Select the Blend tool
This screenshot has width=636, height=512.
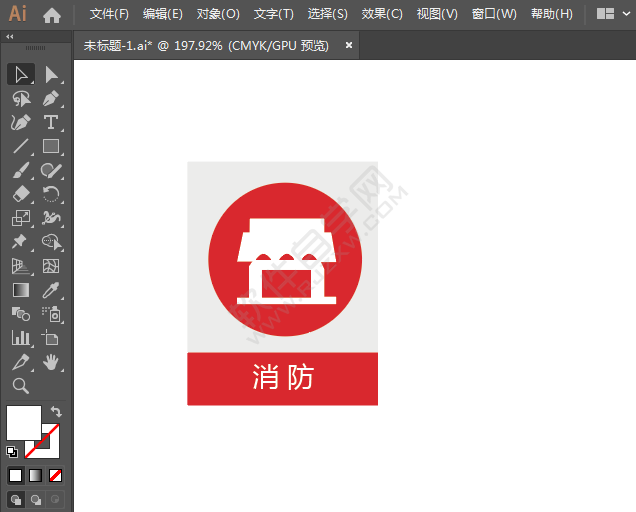pyautogui.click(x=21, y=314)
